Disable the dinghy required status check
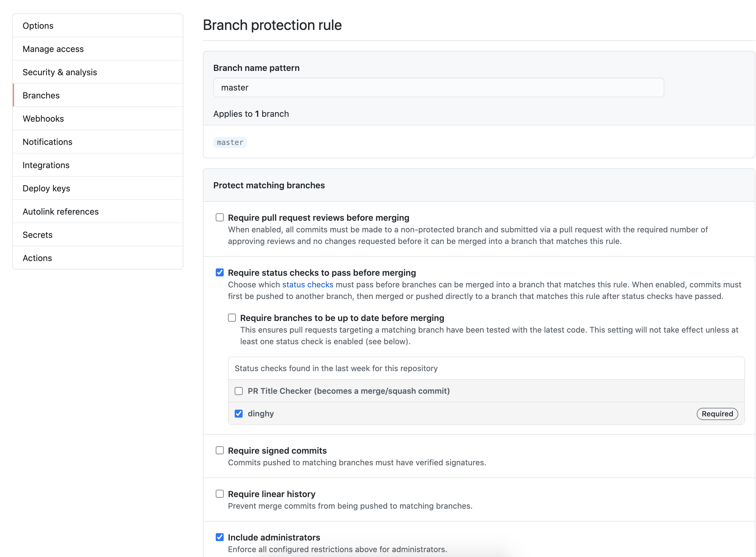Screen dimensions: 756x557 tap(238, 413)
